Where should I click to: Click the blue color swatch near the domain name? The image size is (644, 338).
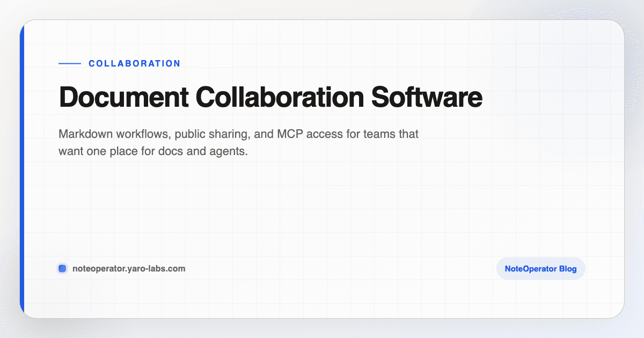tap(62, 268)
